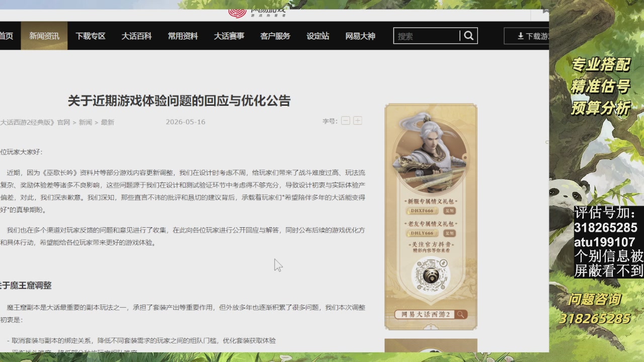This screenshot has height=362, width=644.
Task: Focus the 搜索 search input field
Action: (427, 36)
